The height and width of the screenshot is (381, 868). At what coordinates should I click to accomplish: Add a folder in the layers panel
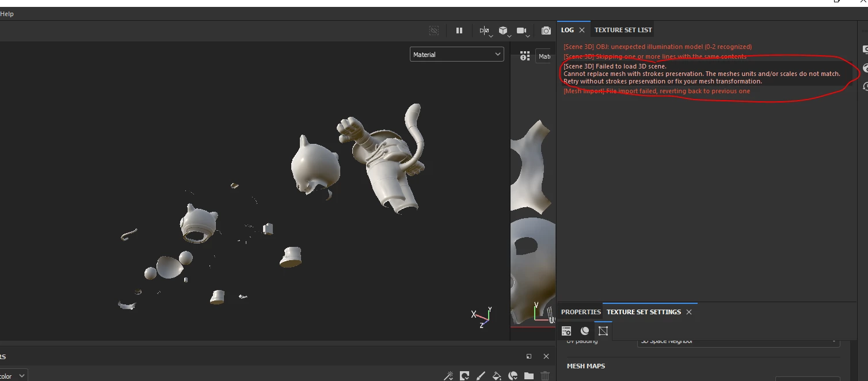click(x=529, y=376)
